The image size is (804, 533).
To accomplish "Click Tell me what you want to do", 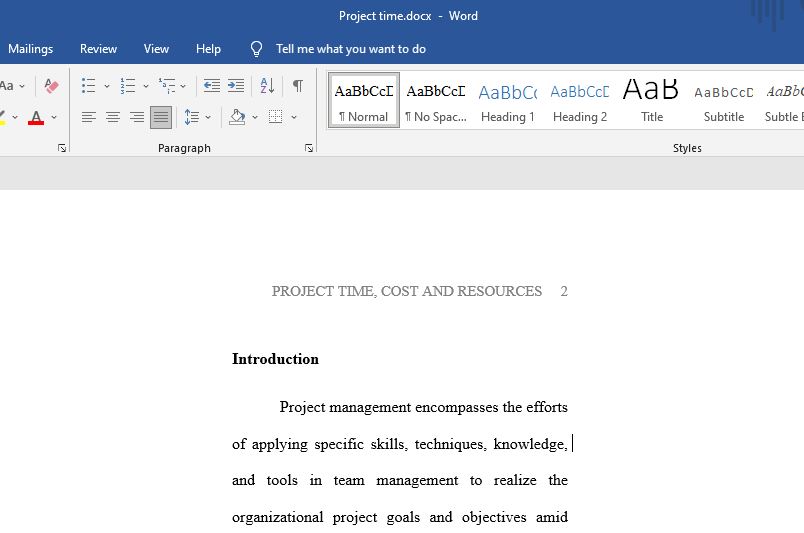I will point(351,49).
